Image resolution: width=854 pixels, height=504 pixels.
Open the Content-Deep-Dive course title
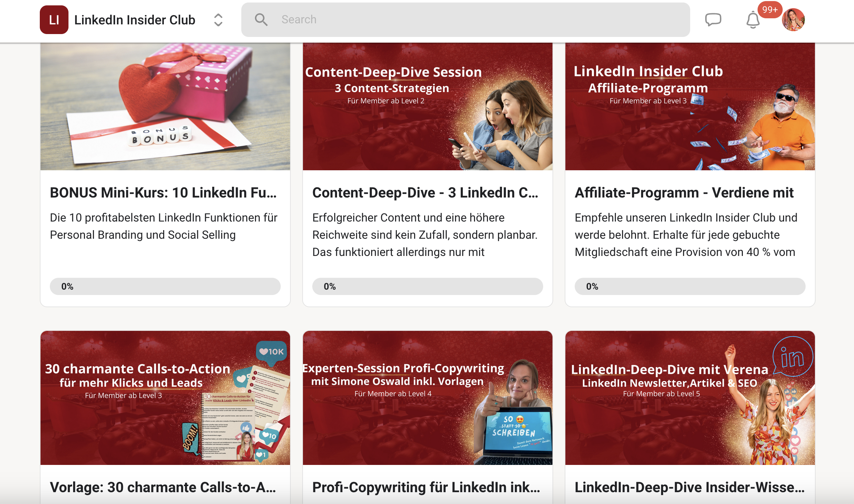click(425, 192)
